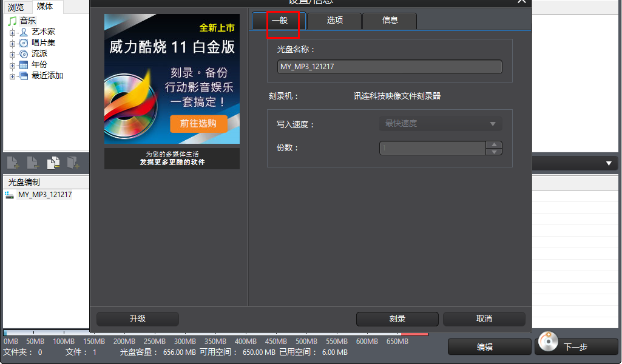Image resolution: width=622 pixels, height=364 pixels.
Task: Click the 讯连科技映像文件刻录器 text
Action: tap(397, 96)
